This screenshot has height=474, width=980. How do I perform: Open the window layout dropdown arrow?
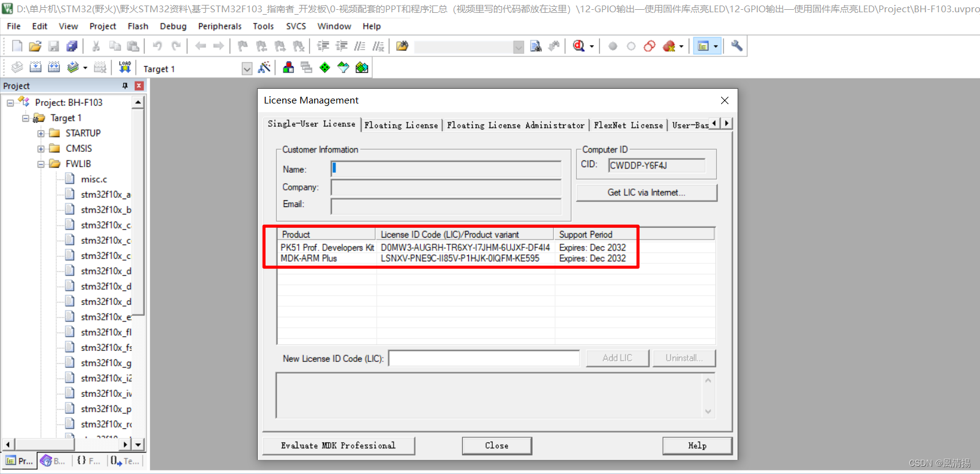coord(716,47)
